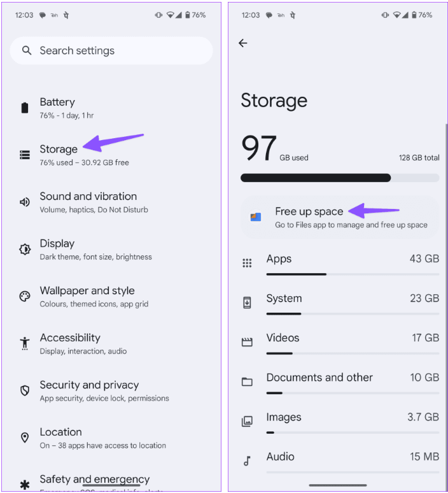Tap the Display brightness icon

coord(25,249)
